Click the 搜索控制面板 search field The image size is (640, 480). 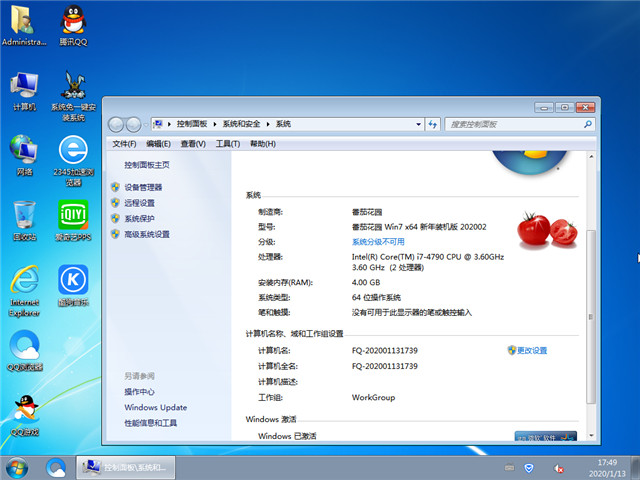click(520, 124)
